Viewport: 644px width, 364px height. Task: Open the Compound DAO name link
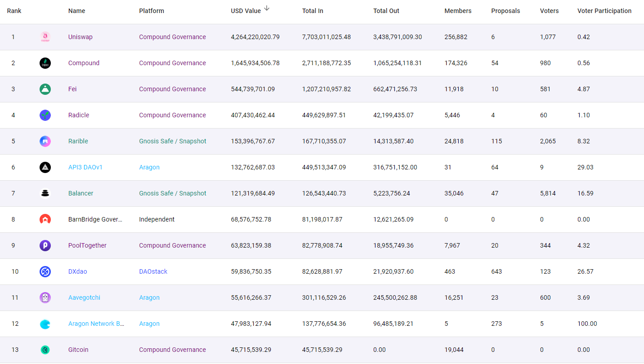(84, 63)
